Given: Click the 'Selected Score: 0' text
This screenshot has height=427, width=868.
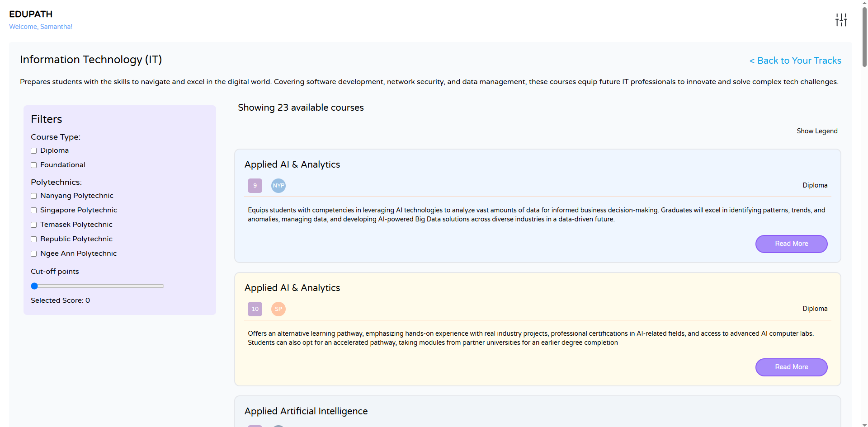Looking at the screenshot, I should pos(61,300).
